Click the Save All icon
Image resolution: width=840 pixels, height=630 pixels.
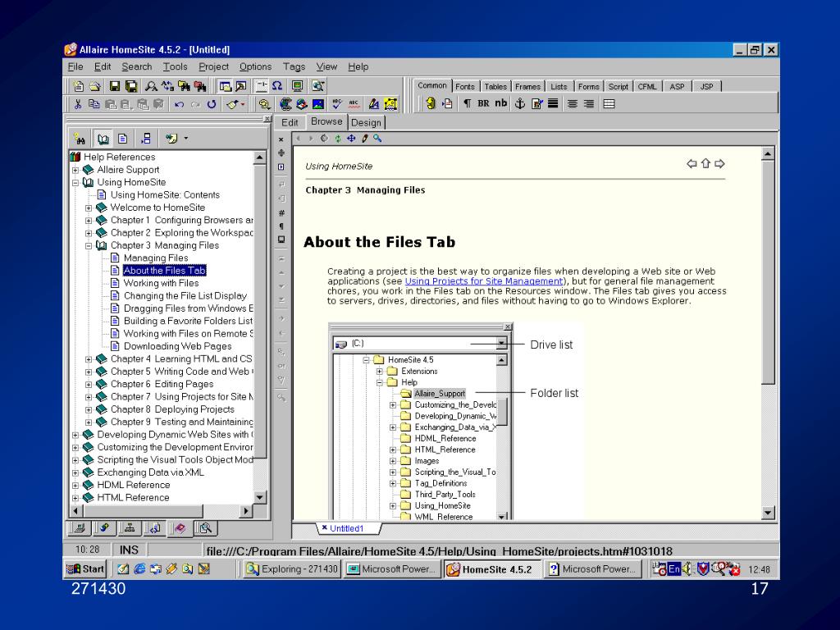point(131,85)
